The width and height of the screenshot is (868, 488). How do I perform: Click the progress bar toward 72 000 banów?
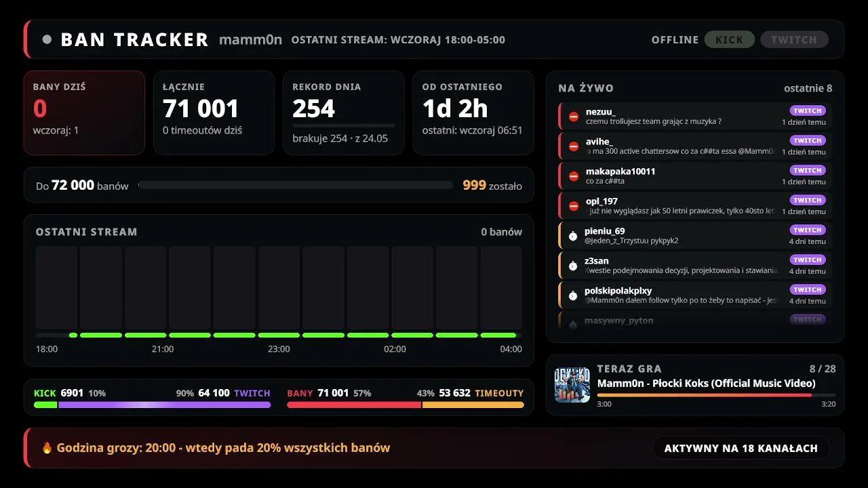click(x=296, y=185)
